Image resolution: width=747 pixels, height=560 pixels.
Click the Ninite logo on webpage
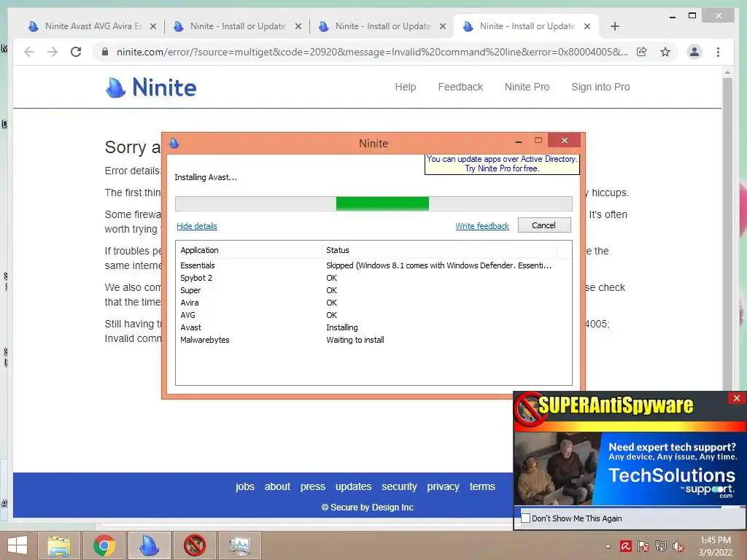coord(150,87)
